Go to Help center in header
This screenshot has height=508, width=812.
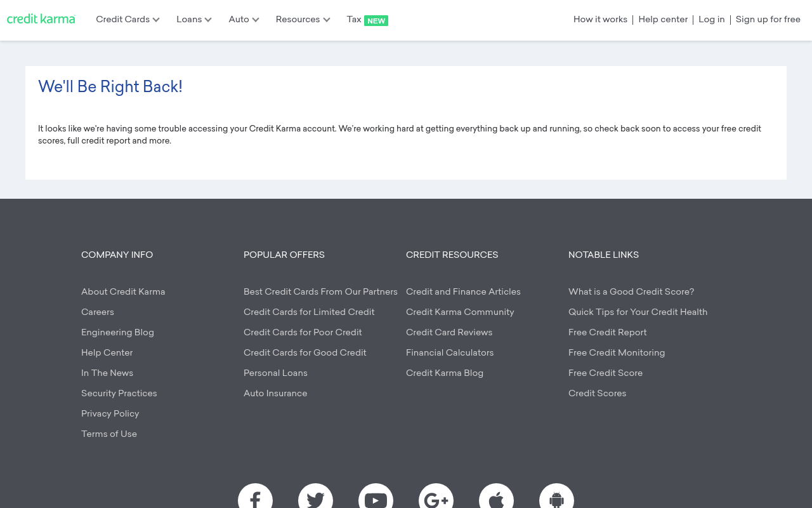tap(663, 20)
